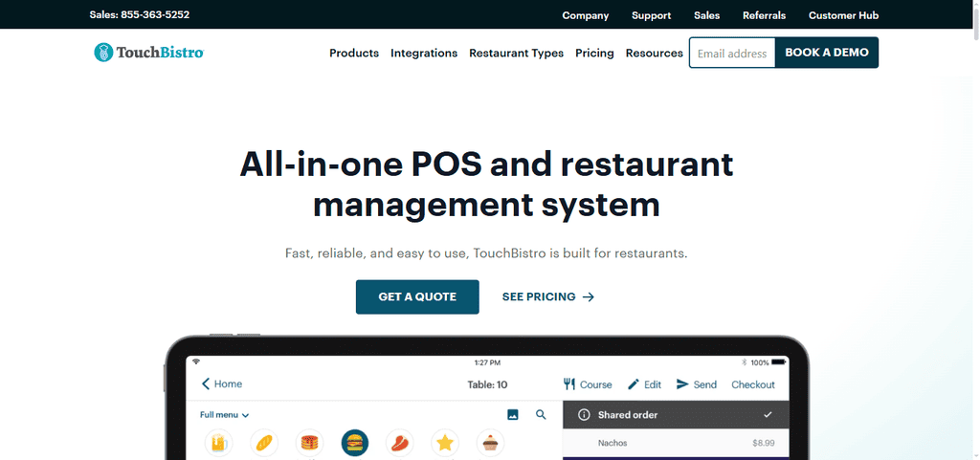Screen dimensions: 980x460
Task: Select the star favorites category icon
Action: [x=445, y=443]
